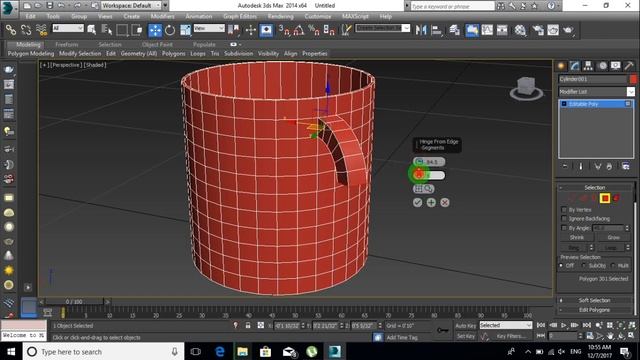Select the Select and Rotate tool
The image size is (640, 360).
[x=170, y=30]
